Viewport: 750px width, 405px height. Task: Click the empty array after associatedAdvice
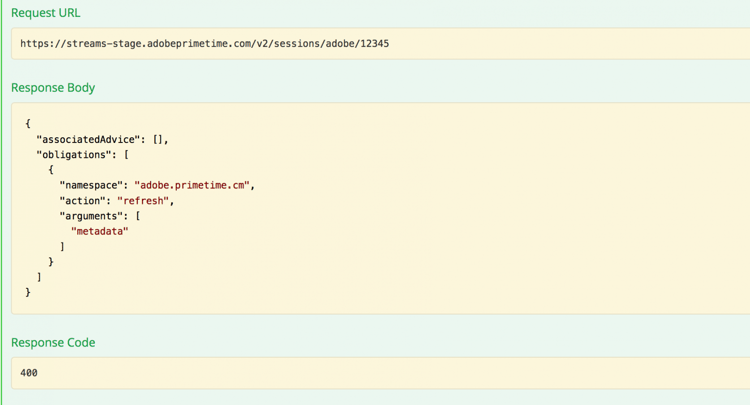click(x=158, y=140)
